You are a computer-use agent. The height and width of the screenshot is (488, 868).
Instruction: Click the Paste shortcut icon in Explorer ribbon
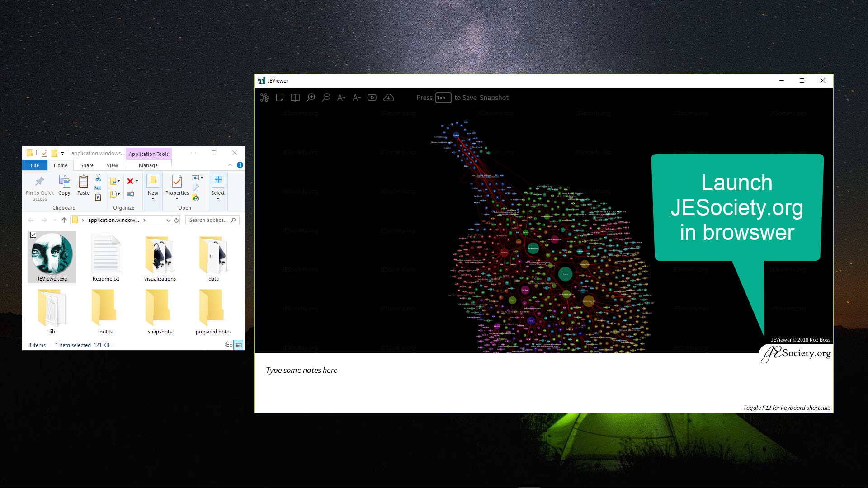(98, 197)
